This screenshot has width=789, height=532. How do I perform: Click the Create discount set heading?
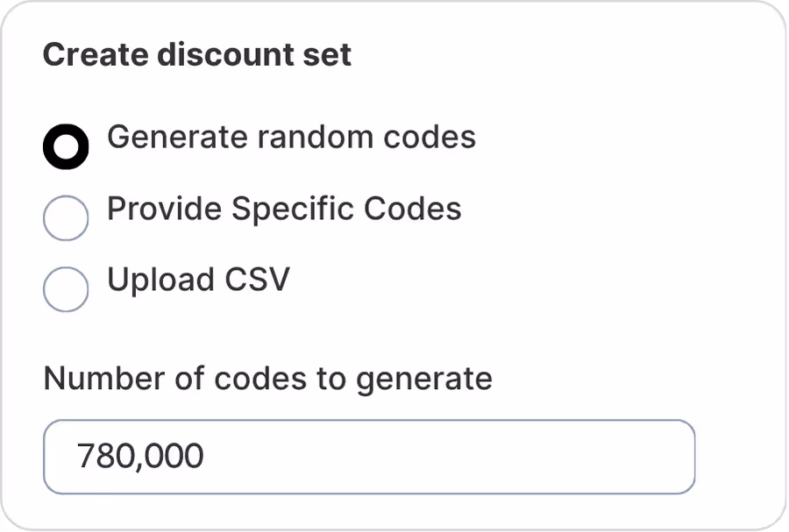(x=198, y=54)
